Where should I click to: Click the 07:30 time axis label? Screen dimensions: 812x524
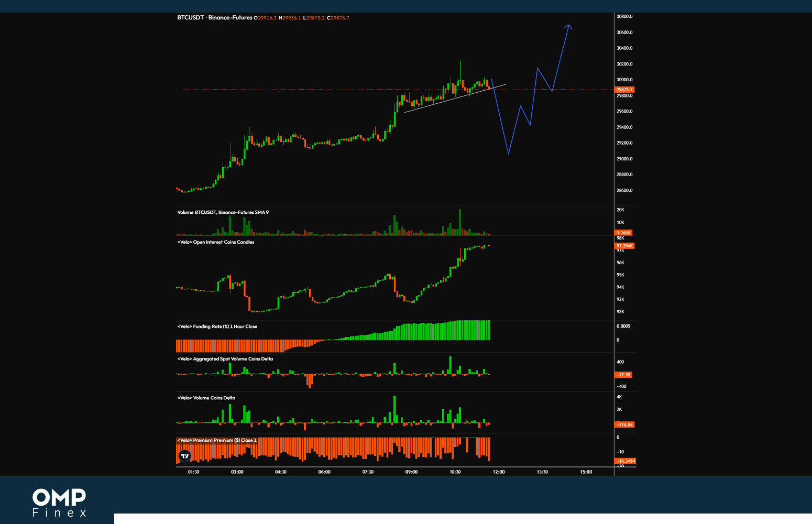tap(368, 472)
